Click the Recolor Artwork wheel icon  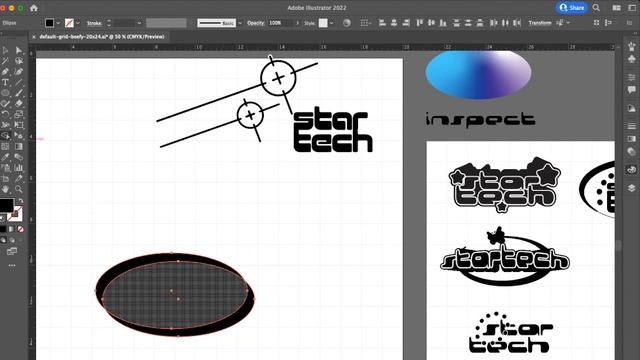[347, 23]
